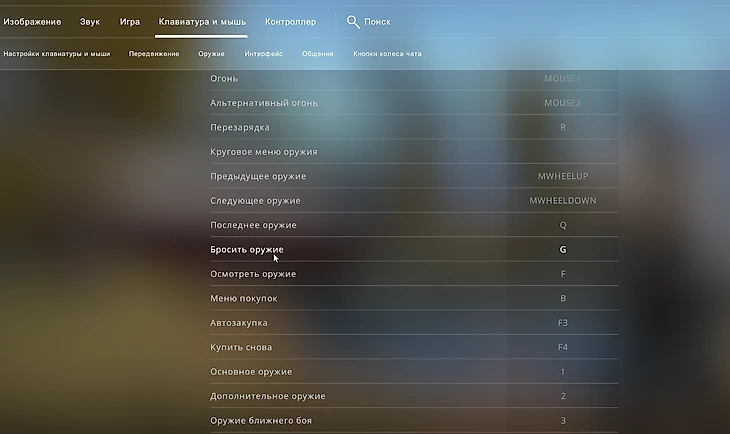This screenshot has height=434, width=730.
Task: Open Настройки клавиатуры и мыши subsection
Action: [57, 54]
